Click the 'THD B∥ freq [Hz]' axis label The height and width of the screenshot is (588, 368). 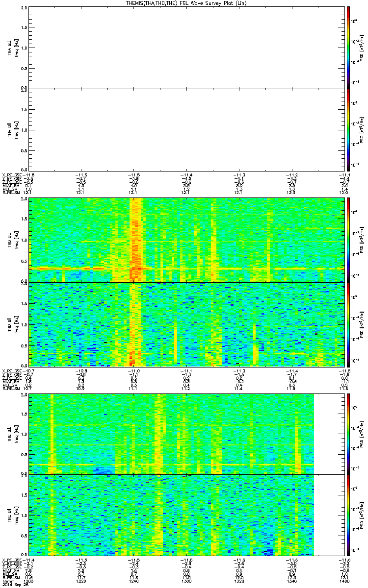pyautogui.click(x=12, y=324)
